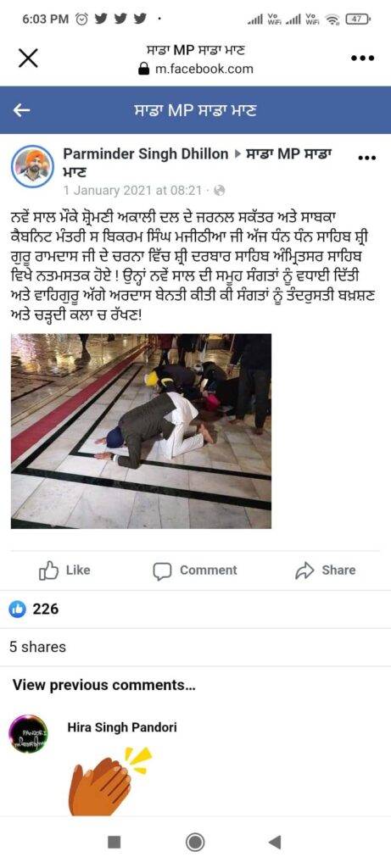Share the post using Share button
This screenshot has height=868, width=391.
(x=325, y=570)
